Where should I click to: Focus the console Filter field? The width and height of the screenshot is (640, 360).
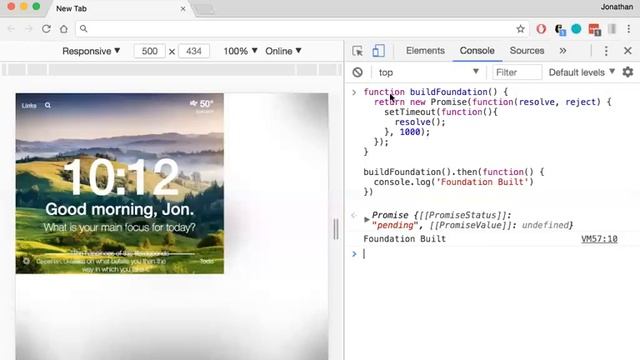517,72
